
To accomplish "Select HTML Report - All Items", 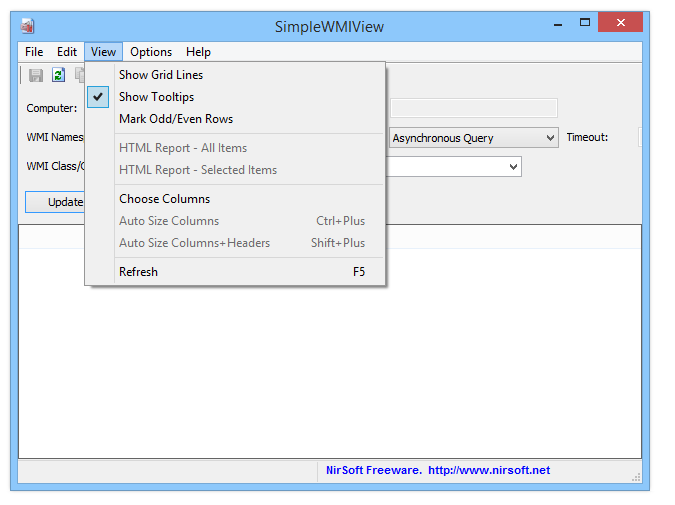I will click(235, 148).
